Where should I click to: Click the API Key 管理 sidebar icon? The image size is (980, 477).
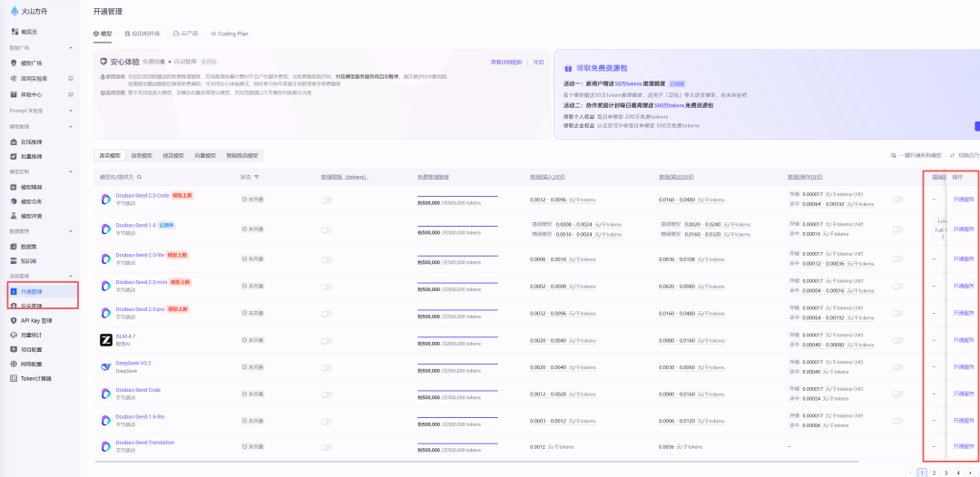pos(14,320)
